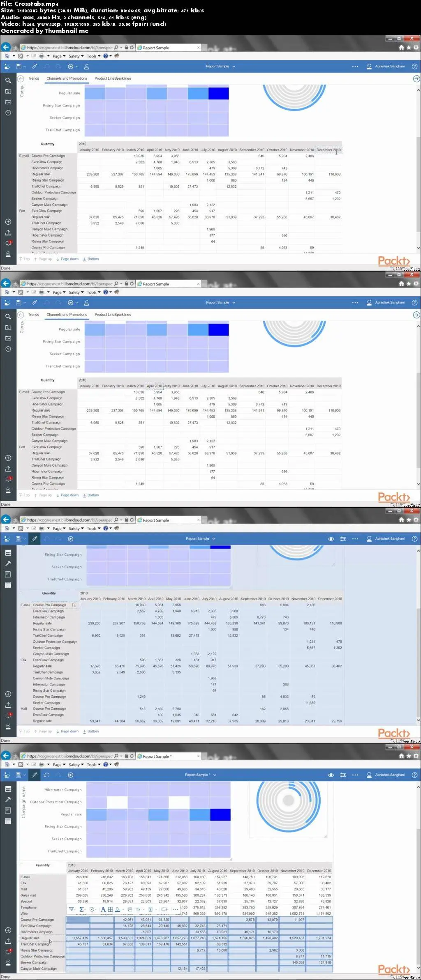This screenshot has width=421, height=980.
Task: Open the Data panel icon in the fourth frame sidebar
Action: pyautogui.click(x=8, y=789)
